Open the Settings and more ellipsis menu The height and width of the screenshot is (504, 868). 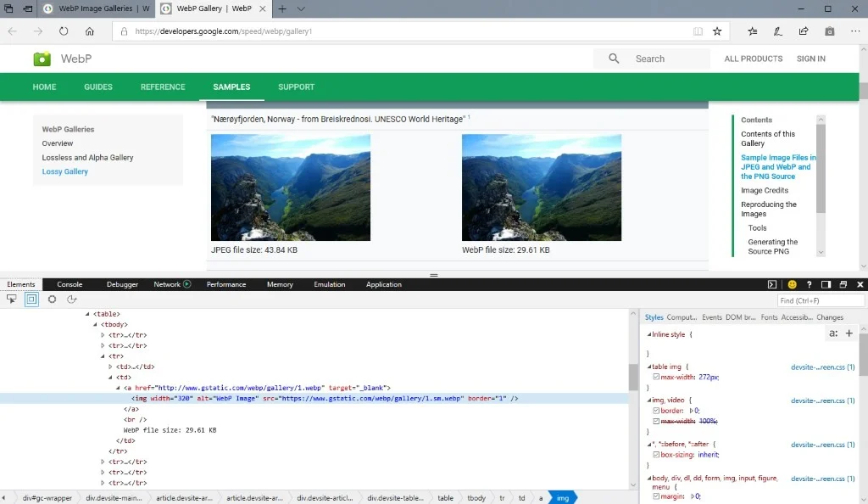855,31
